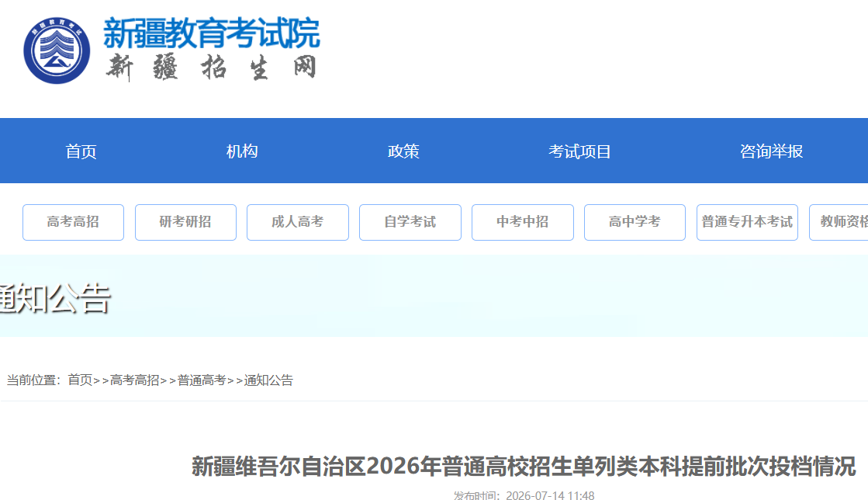This screenshot has height=500, width=868.
Task: Open the 成人高考 category button
Action: 298,222
